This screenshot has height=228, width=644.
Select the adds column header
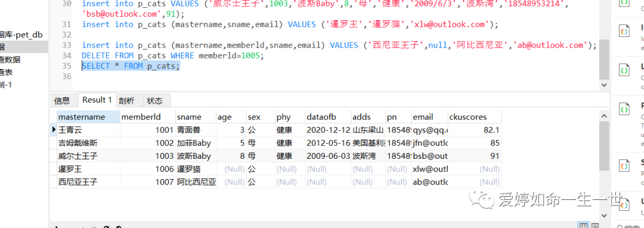click(368, 116)
